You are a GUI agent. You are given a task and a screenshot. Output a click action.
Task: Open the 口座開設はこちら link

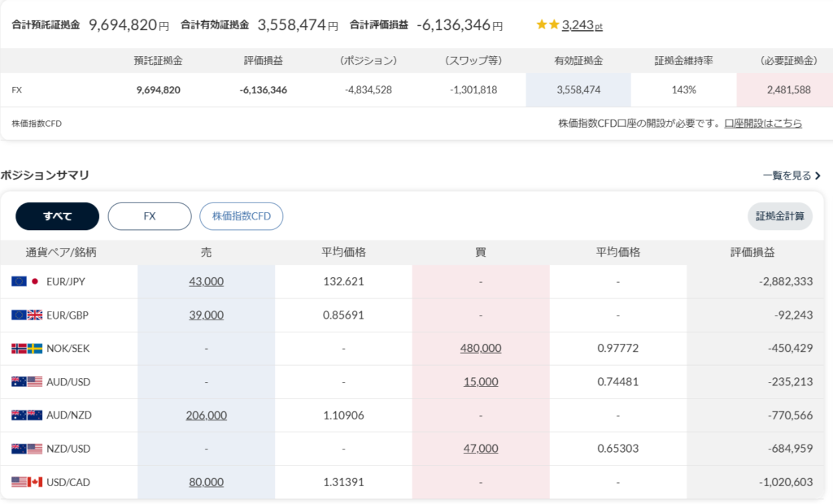(x=762, y=124)
